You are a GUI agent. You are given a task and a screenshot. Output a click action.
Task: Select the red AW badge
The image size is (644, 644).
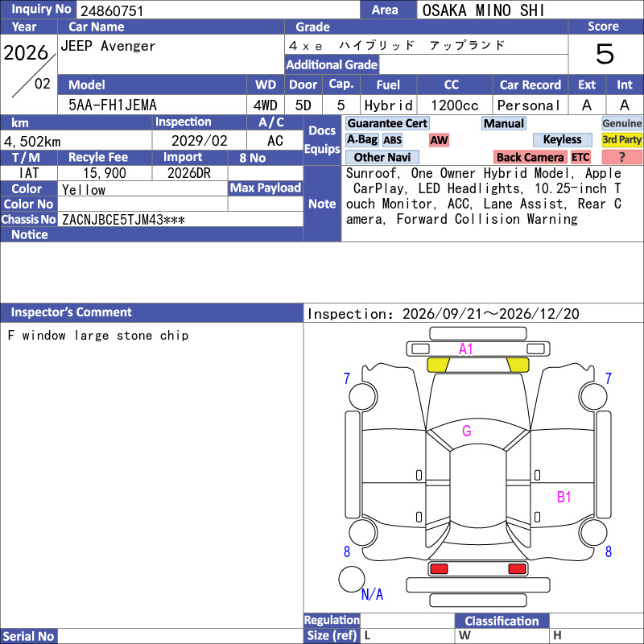coord(439,140)
